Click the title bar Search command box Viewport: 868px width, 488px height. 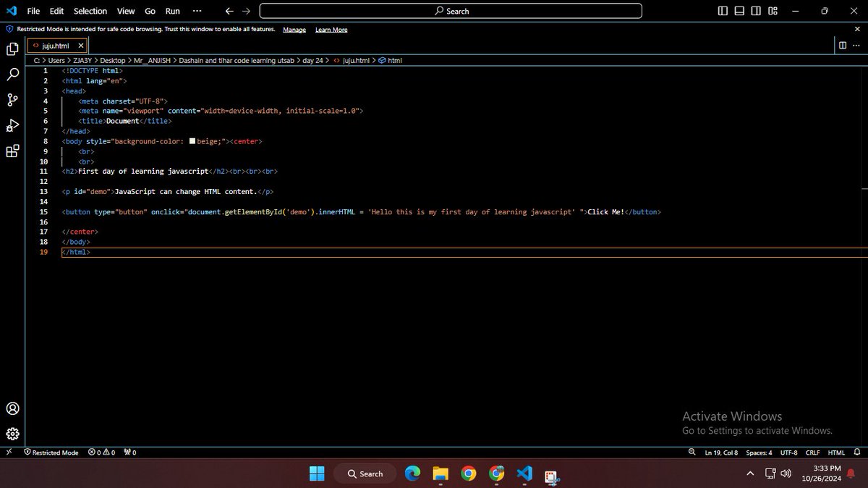coord(451,11)
